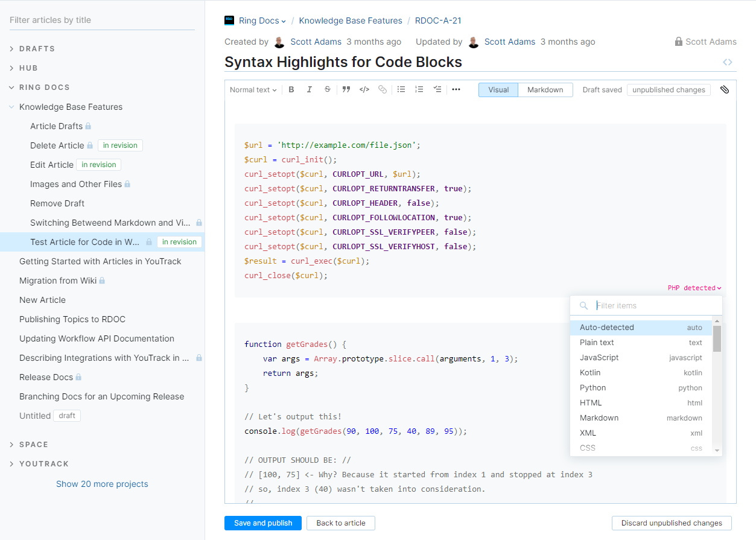The width and height of the screenshot is (756, 540).
Task: Apply italic formatting with the toolbar icon
Action: [x=310, y=89]
